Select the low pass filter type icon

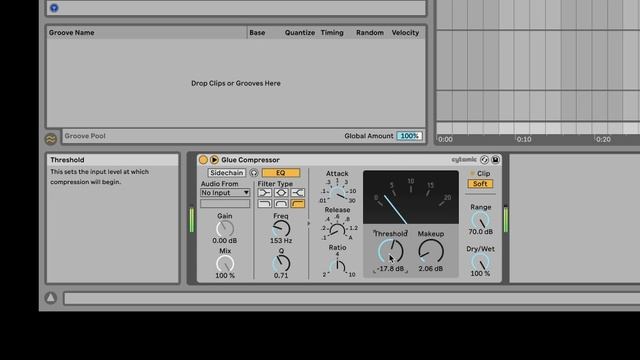[264, 203]
